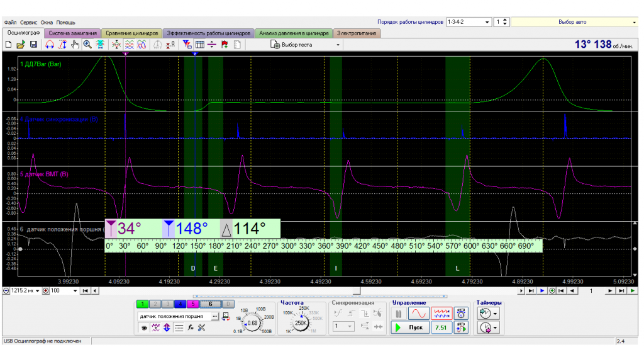644x347 pixels.
Task: Toggle channel visibility eye icon
Action: point(144,327)
